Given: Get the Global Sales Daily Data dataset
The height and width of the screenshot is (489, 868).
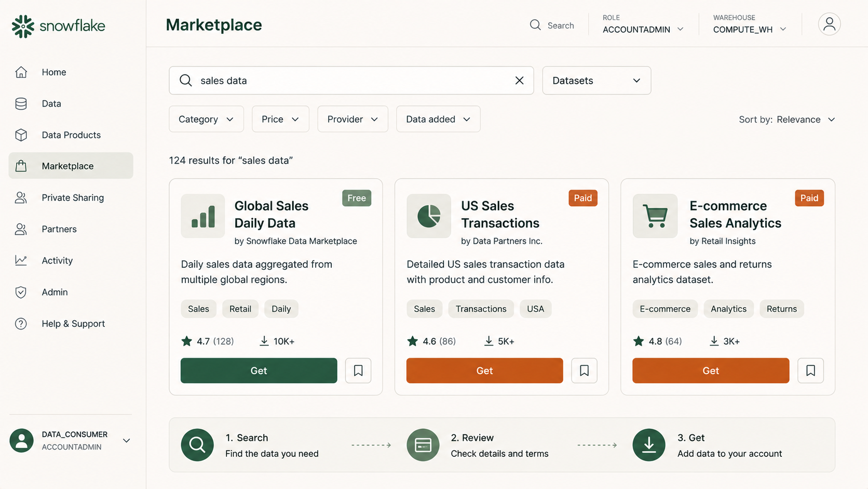Looking at the screenshot, I should click(x=259, y=371).
